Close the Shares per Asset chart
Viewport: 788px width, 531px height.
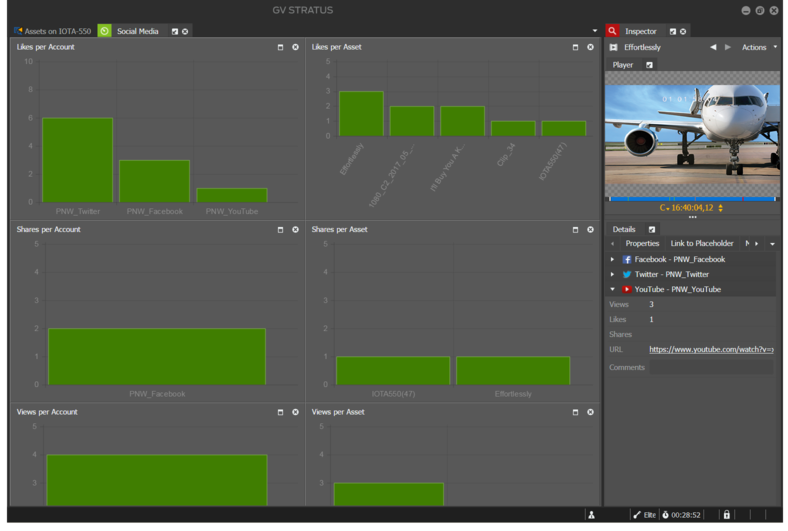pyautogui.click(x=590, y=230)
